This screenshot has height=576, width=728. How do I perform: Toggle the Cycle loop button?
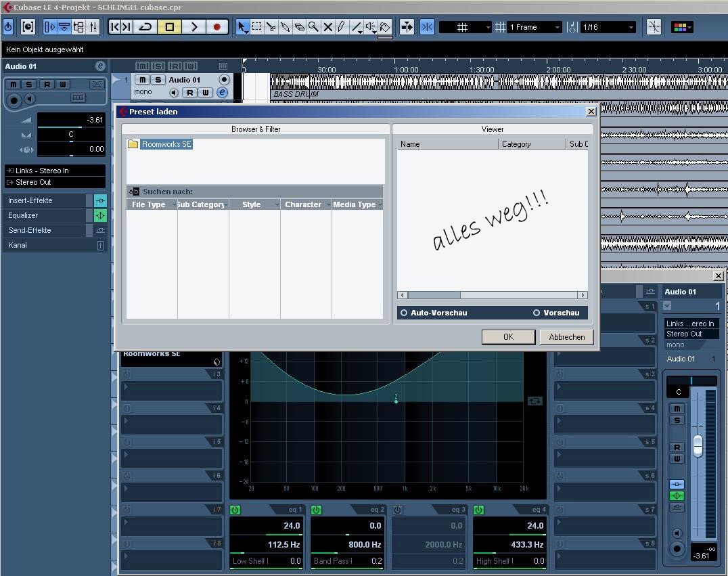pyautogui.click(x=145, y=27)
